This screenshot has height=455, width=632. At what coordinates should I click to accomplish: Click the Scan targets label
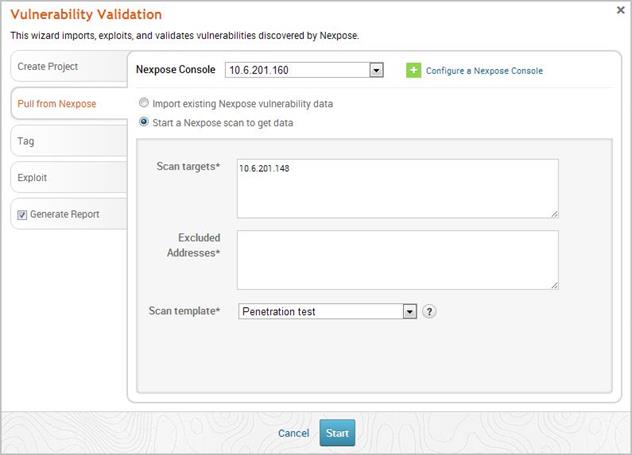[188, 166]
